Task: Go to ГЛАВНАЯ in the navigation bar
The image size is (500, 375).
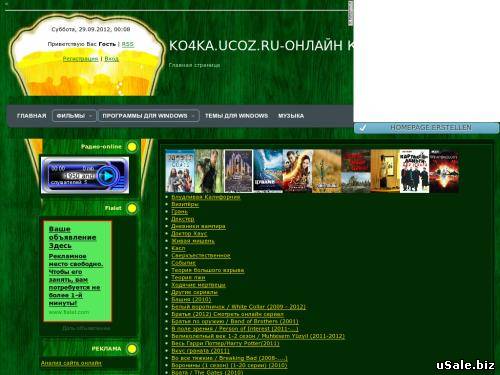Action: pos(31,116)
